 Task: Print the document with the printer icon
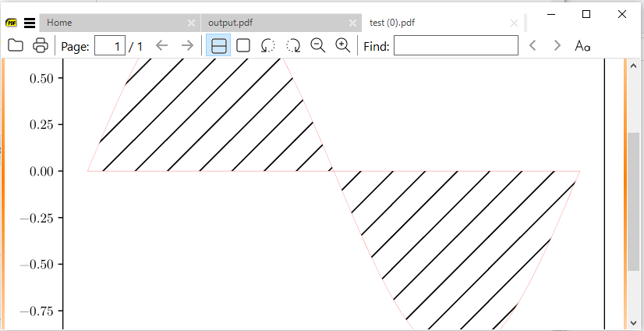coord(41,45)
